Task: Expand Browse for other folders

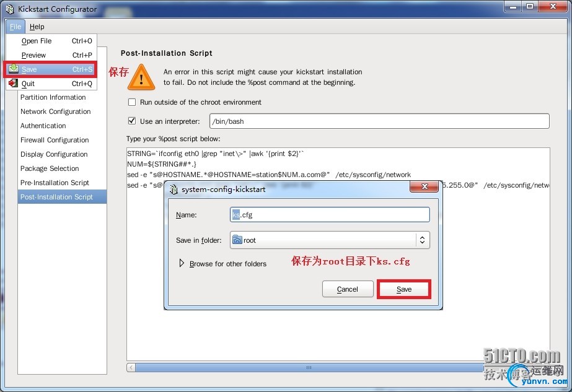Action: (182, 263)
